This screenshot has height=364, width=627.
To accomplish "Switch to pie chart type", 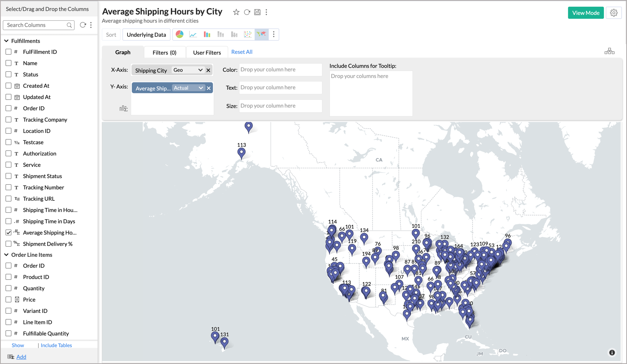I will pos(179,34).
